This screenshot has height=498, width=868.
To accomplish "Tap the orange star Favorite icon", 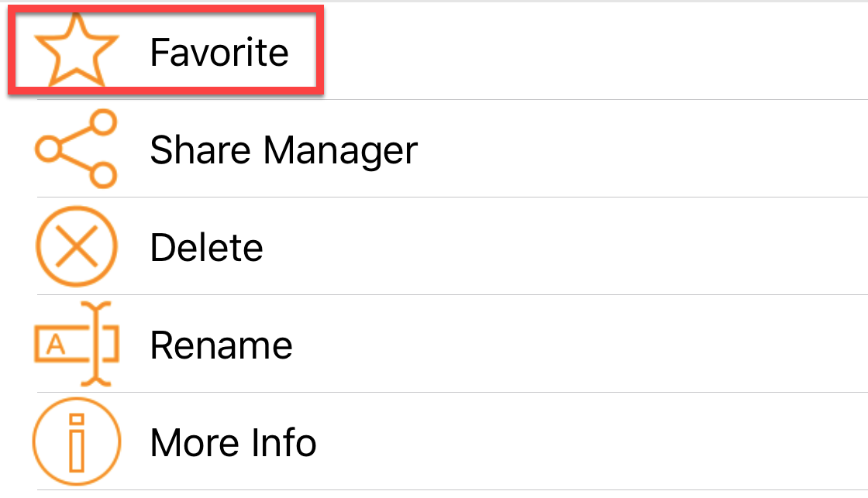I will coord(77,50).
